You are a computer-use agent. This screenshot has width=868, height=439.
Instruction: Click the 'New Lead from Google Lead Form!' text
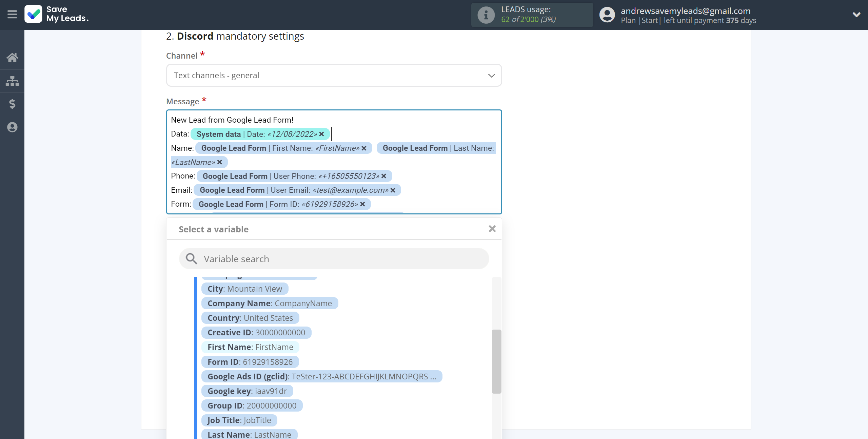[232, 120]
